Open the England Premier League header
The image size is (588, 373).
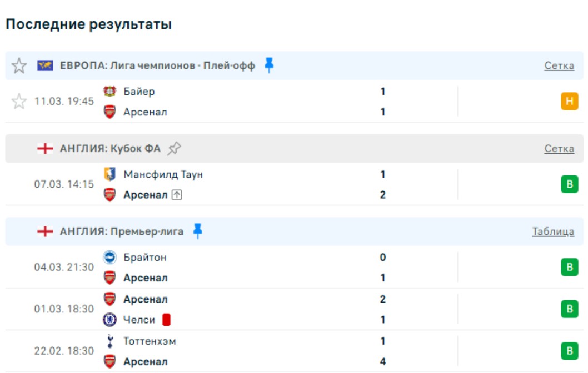(x=121, y=232)
